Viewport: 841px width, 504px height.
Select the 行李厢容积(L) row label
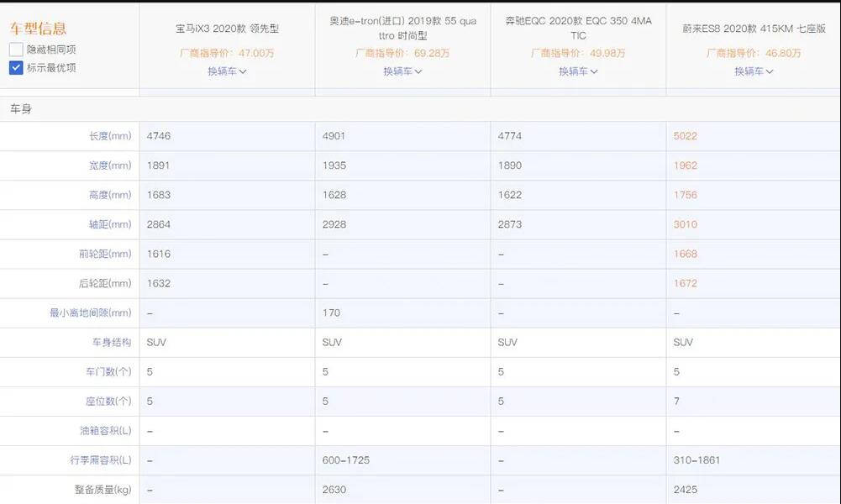(101, 460)
